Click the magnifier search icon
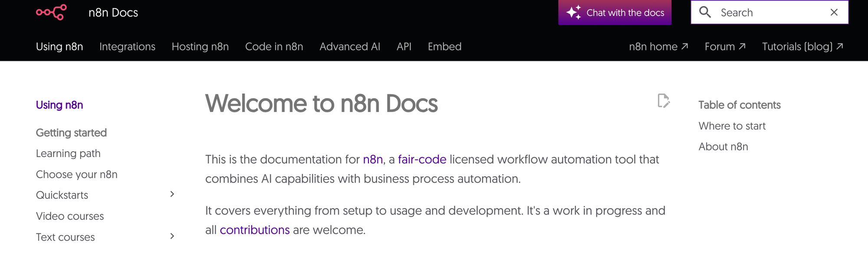 click(705, 12)
